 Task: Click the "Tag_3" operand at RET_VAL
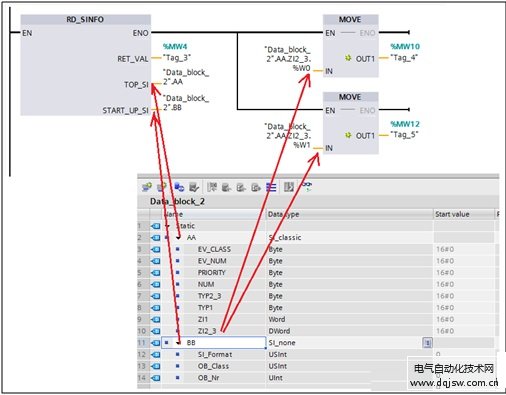176,58
